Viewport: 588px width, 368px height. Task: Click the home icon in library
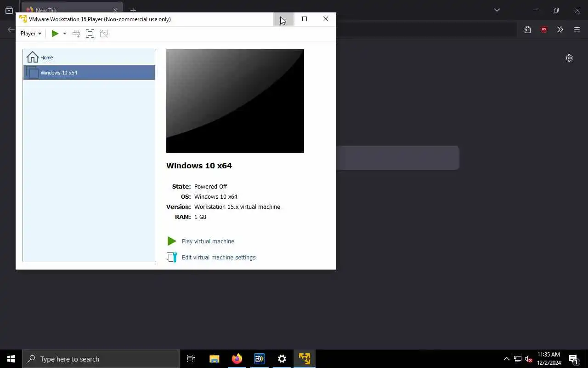click(32, 57)
